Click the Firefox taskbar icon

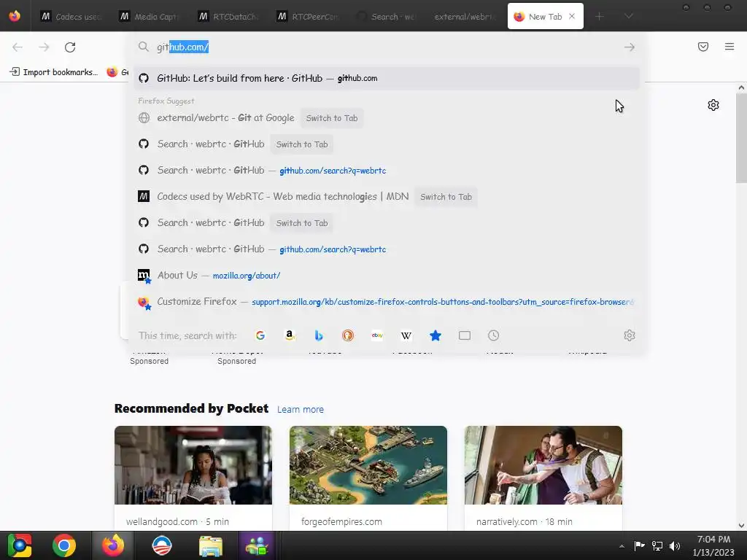[x=113, y=545]
